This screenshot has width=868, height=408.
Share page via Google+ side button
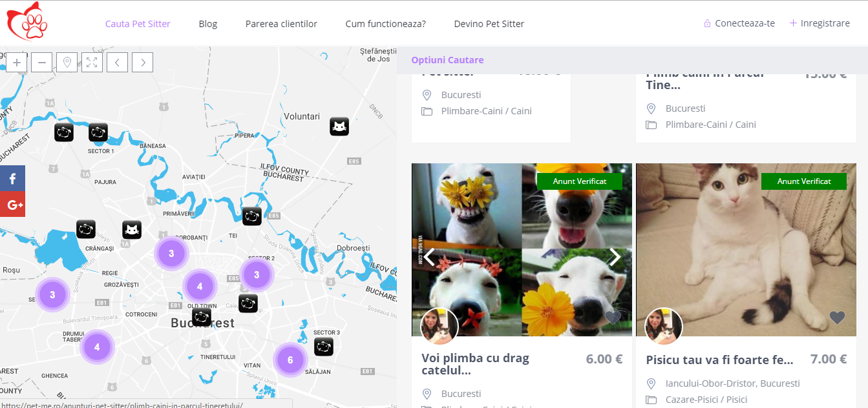(x=12, y=204)
